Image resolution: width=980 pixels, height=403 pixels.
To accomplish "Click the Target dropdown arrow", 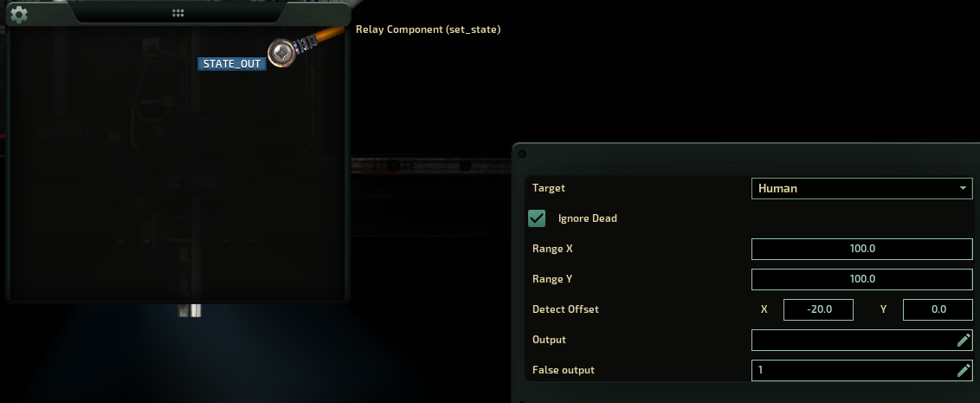I will (x=963, y=188).
